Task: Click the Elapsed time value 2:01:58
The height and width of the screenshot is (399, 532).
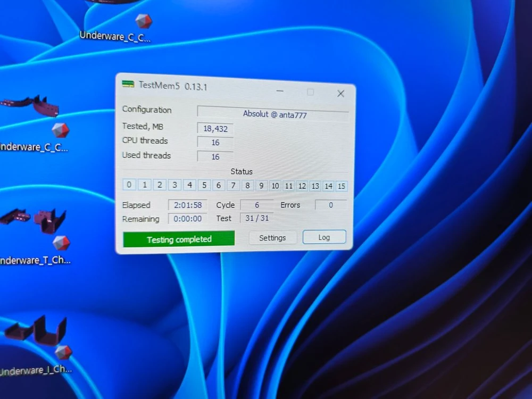Action: pyautogui.click(x=188, y=205)
